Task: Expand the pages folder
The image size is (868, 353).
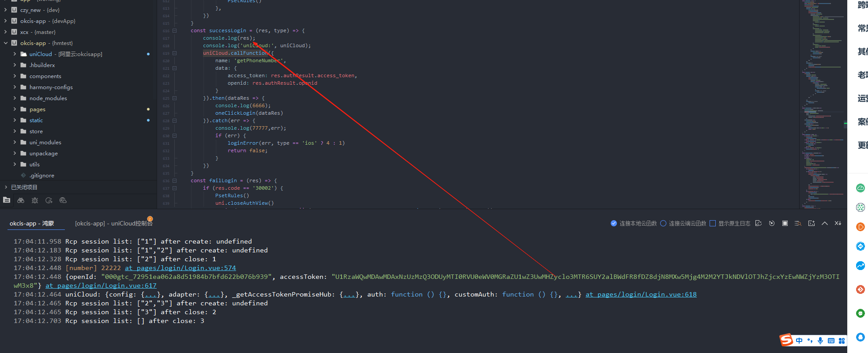Action: (15, 109)
